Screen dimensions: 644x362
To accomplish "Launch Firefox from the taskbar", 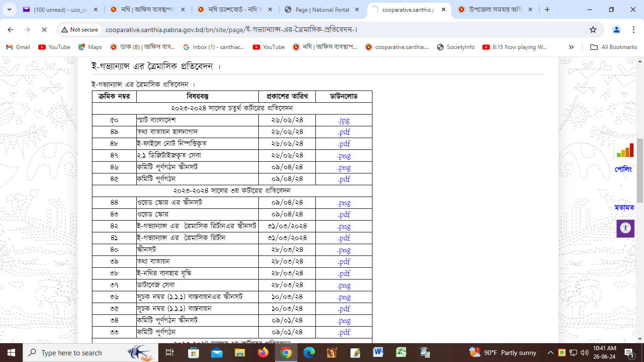I will [x=263, y=353].
